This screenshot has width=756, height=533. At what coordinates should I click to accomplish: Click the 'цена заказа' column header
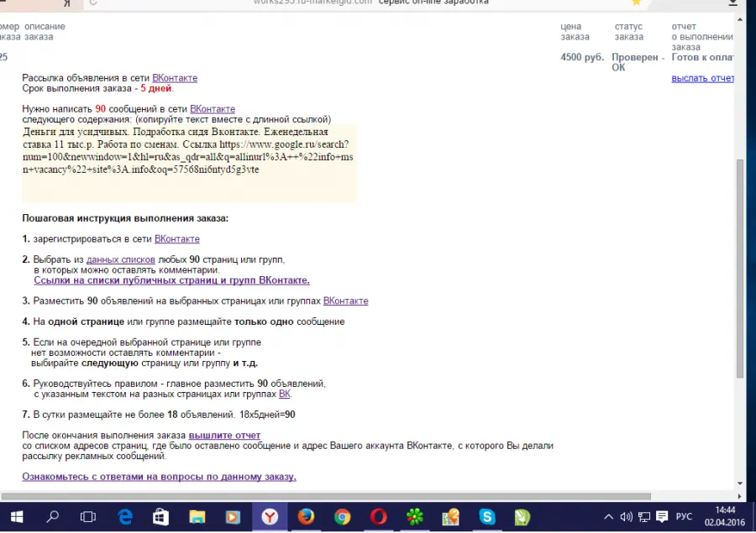[575, 32]
